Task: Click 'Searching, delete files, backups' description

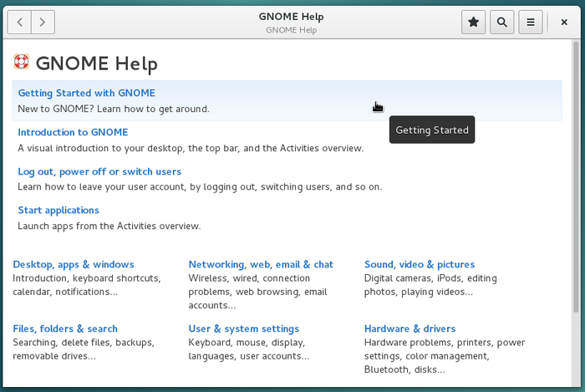Action: (84, 349)
